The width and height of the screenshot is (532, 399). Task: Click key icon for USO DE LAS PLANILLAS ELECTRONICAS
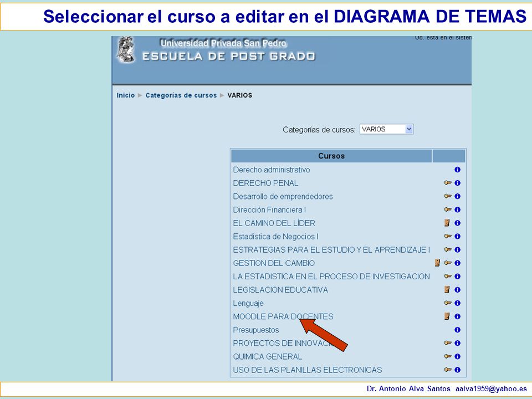point(448,370)
